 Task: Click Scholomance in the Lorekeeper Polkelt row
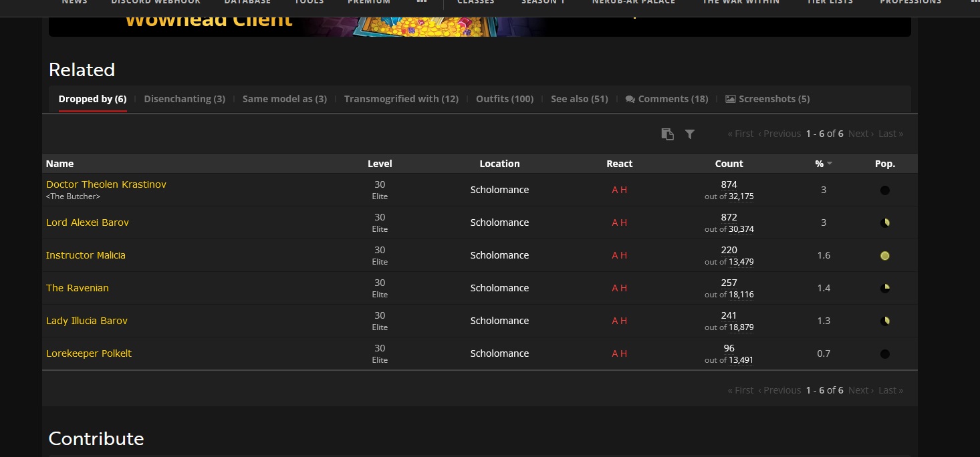pyautogui.click(x=499, y=353)
